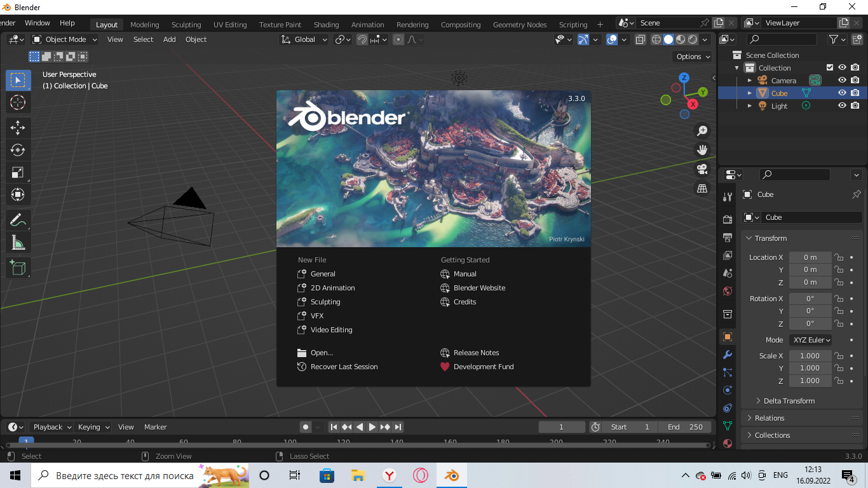Toggle X-ray display in header

click(x=641, y=39)
